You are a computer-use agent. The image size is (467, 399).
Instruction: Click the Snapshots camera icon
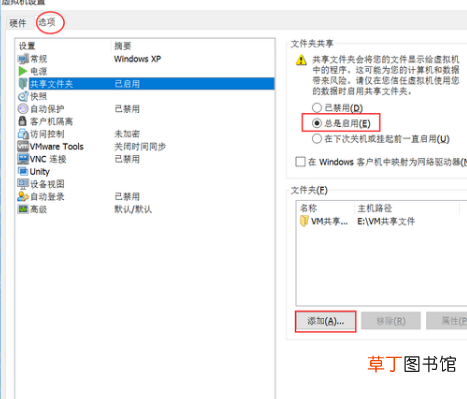coord(23,96)
